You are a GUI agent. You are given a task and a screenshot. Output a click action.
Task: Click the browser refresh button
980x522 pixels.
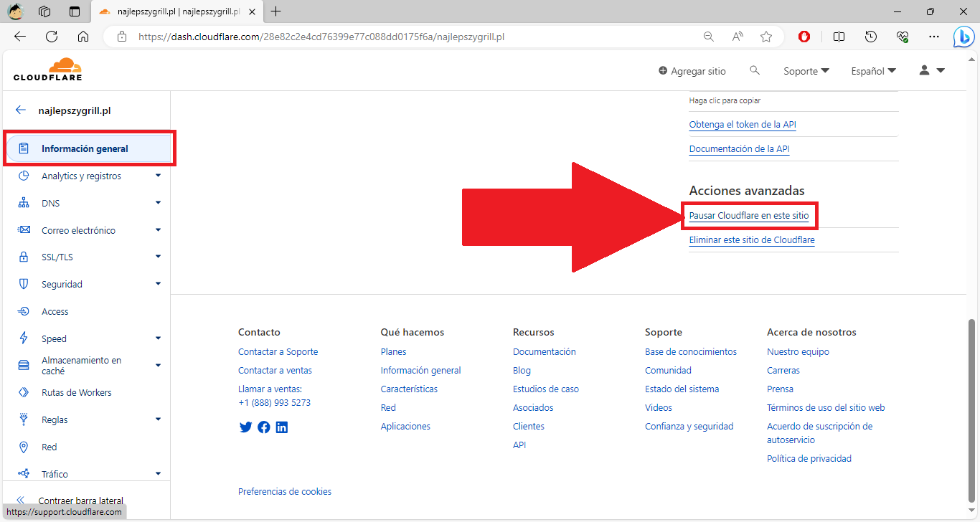52,37
